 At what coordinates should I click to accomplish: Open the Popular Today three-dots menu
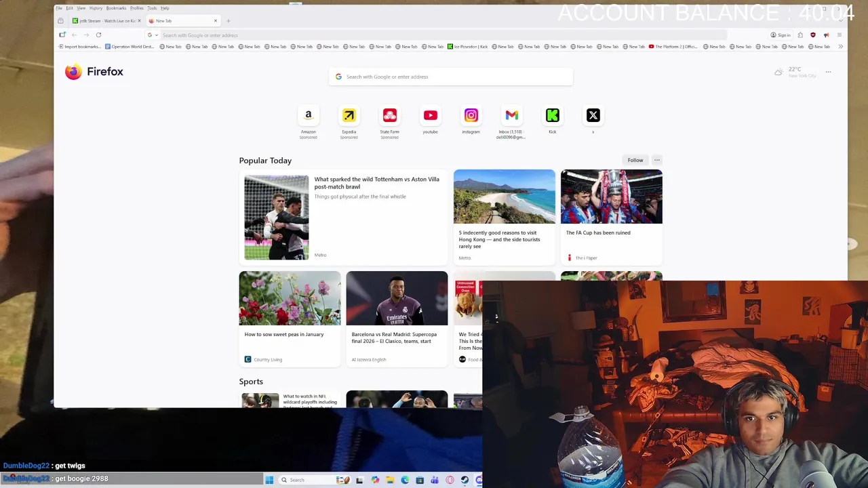656,160
